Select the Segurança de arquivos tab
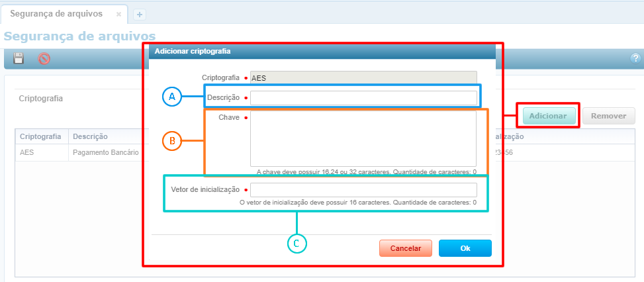Screen dimensions: 644x282 pyautogui.click(x=56, y=14)
